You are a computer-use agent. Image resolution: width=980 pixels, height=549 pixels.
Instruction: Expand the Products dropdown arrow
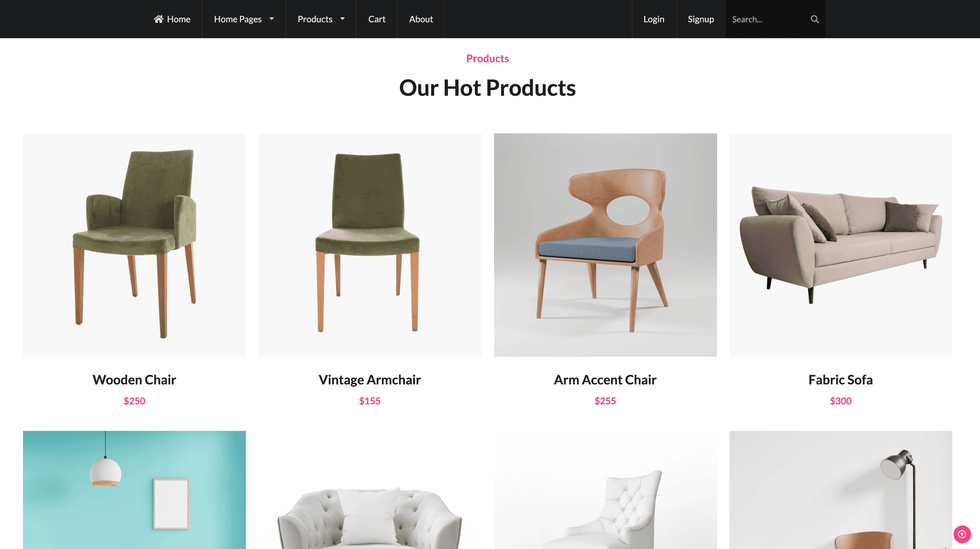coord(342,18)
